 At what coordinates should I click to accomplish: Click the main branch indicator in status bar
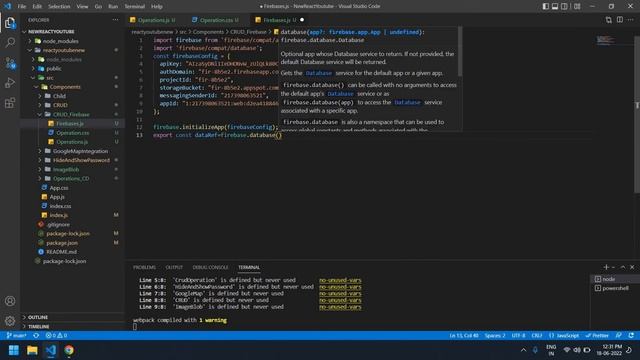(x=16, y=336)
